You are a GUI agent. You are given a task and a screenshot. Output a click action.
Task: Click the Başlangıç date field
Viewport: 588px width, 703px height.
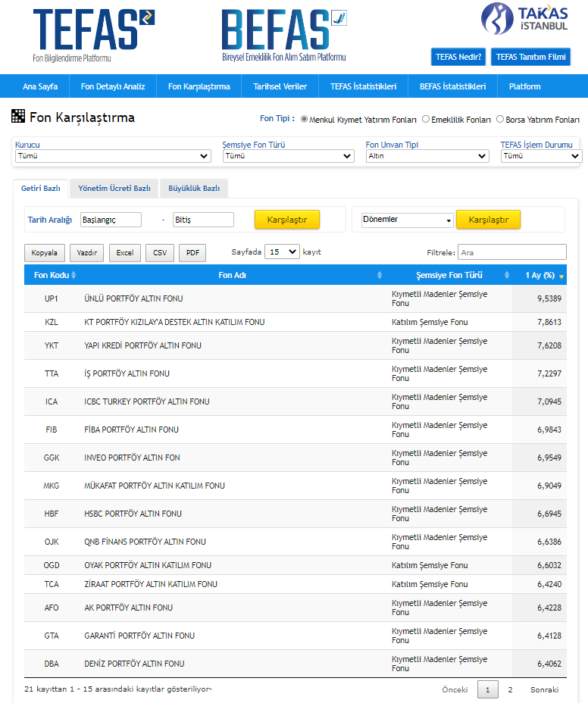111,220
